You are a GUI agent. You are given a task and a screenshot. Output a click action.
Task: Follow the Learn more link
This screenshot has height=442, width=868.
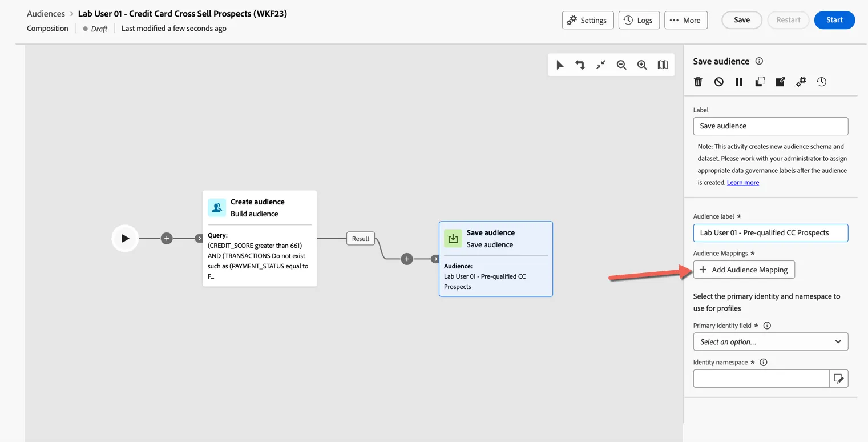click(x=743, y=183)
